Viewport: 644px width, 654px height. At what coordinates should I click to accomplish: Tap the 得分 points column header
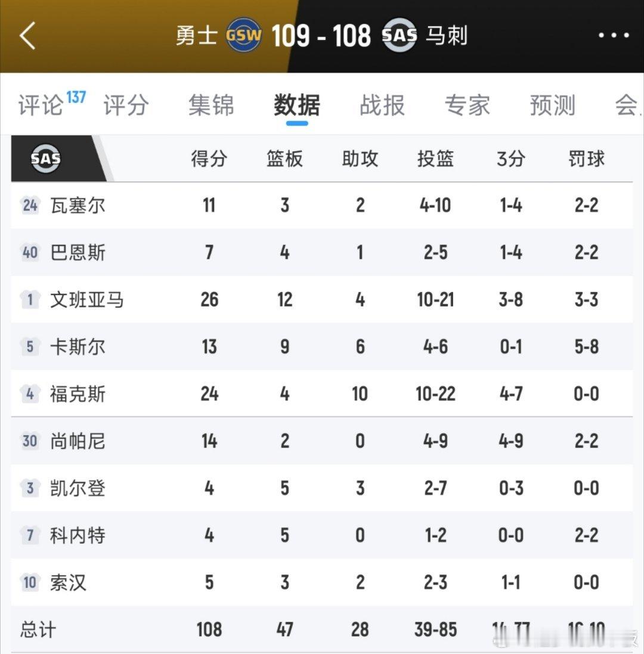coord(209,159)
